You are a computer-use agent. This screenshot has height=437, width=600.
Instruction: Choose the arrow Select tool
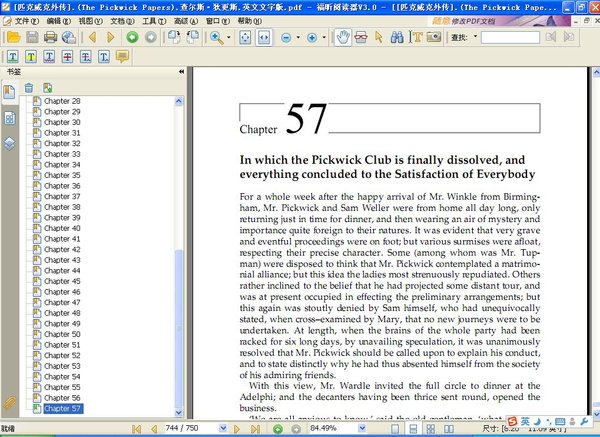pyautogui.click(x=379, y=38)
